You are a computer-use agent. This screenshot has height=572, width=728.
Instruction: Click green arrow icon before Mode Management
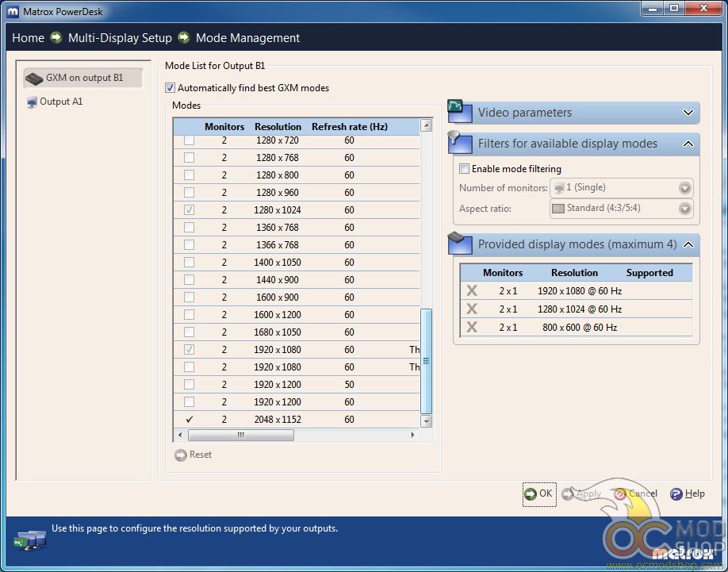click(184, 37)
